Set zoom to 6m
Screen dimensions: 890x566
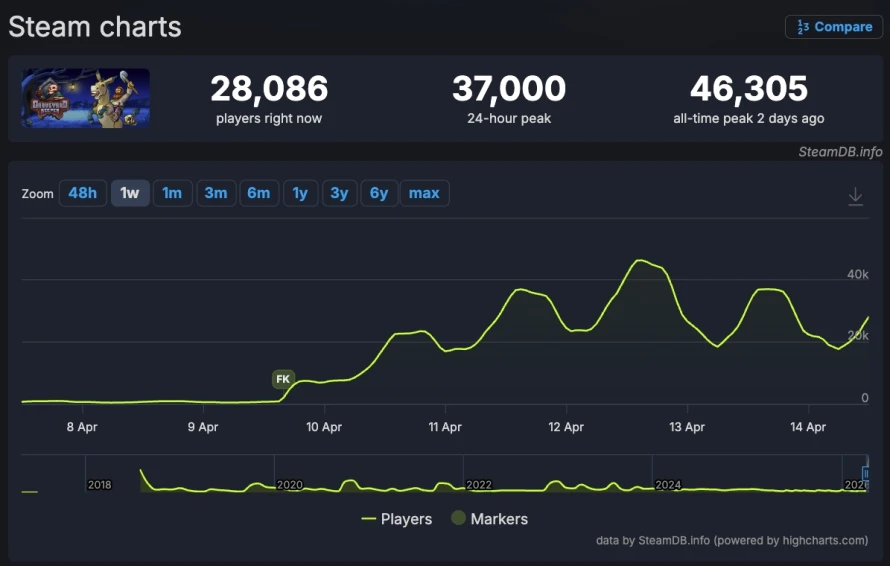pyautogui.click(x=259, y=193)
